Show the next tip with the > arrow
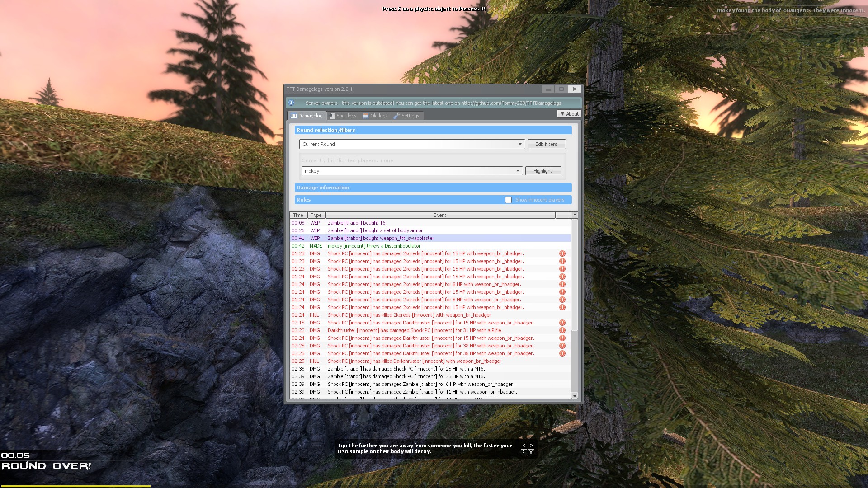 coord(531,445)
